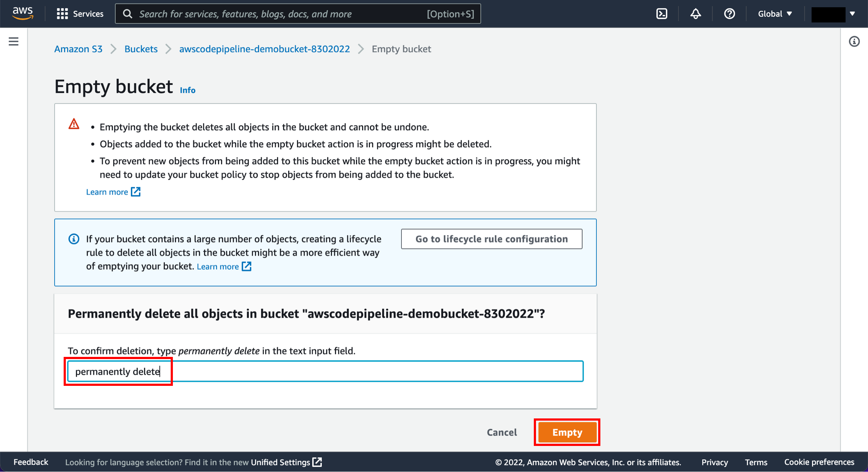Click Go to lifecycle rule configuration

pos(492,239)
